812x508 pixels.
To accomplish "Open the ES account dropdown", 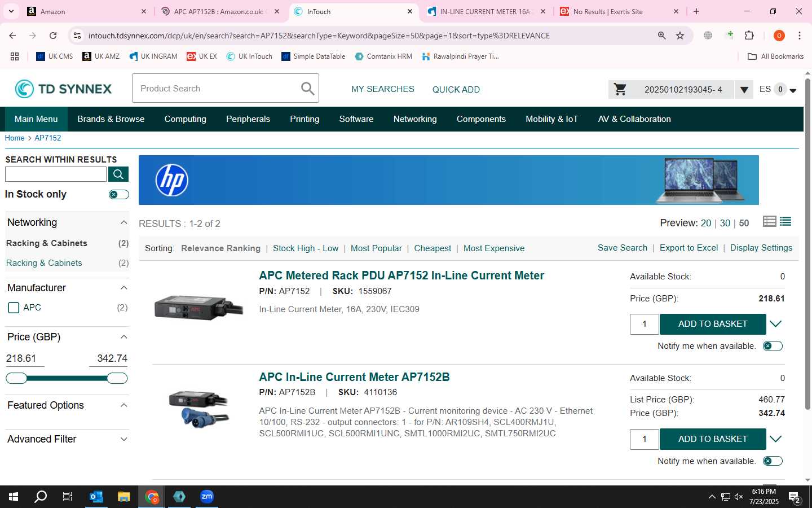I will (x=793, y=90).
